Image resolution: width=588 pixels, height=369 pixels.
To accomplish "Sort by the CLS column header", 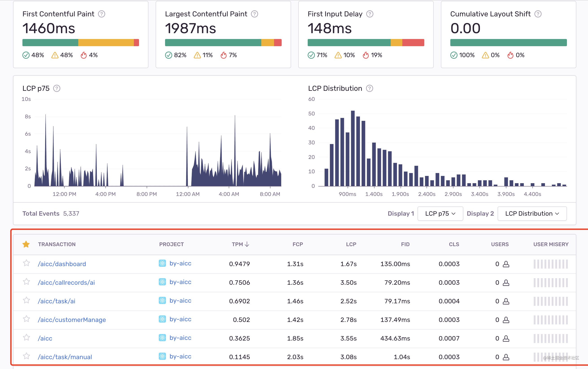I will click(x=454, y=244).
